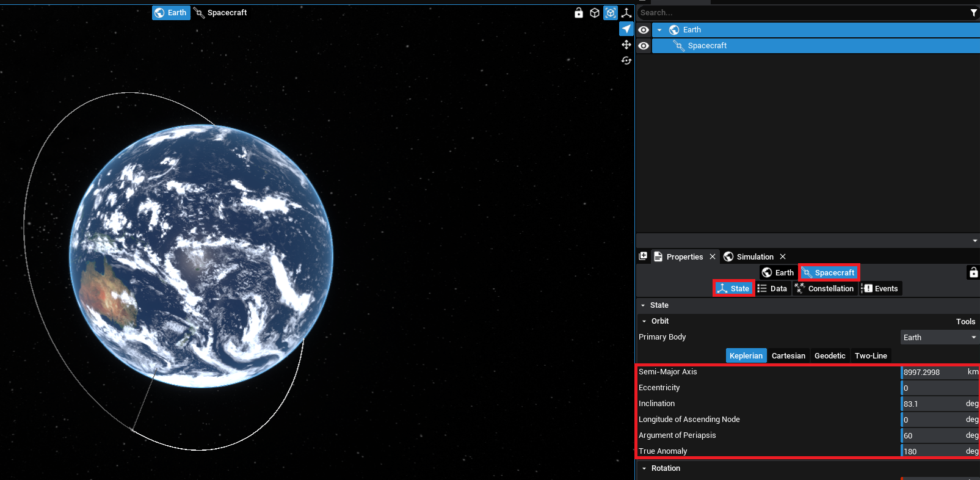Click the Spacecraft chip in viewport breadcrumb
This screenshot has height=480, width=980.
220,13
